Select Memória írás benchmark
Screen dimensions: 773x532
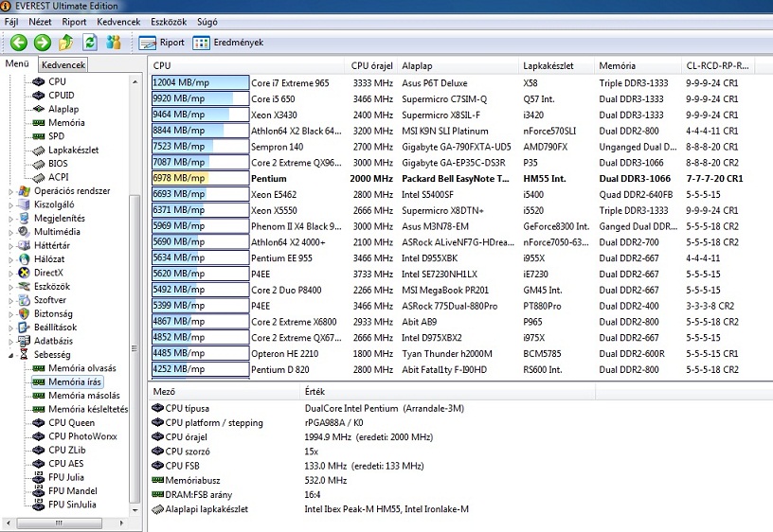point(66,381)
